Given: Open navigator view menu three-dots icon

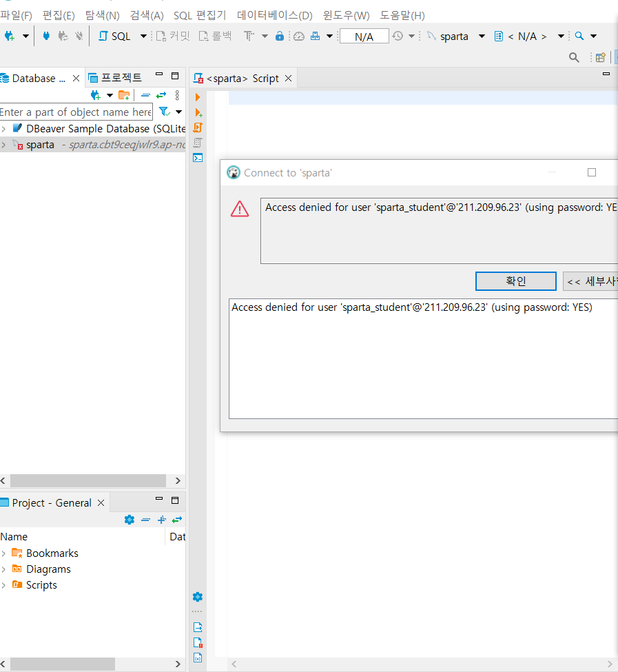Looking at the screenshot, I should click(177, 95).
